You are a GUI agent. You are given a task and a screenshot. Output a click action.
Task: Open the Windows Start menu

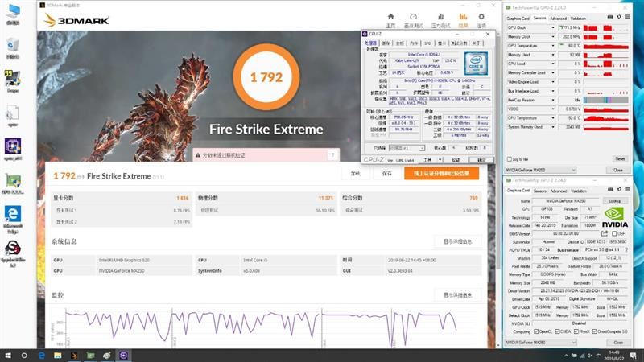(x=8, y=356)
